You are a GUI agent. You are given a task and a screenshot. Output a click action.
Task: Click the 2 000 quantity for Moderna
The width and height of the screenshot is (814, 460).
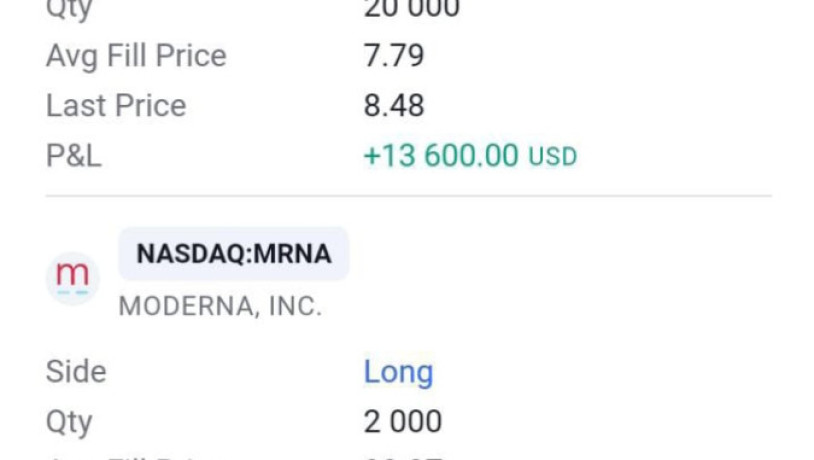(x=402, y=421)
